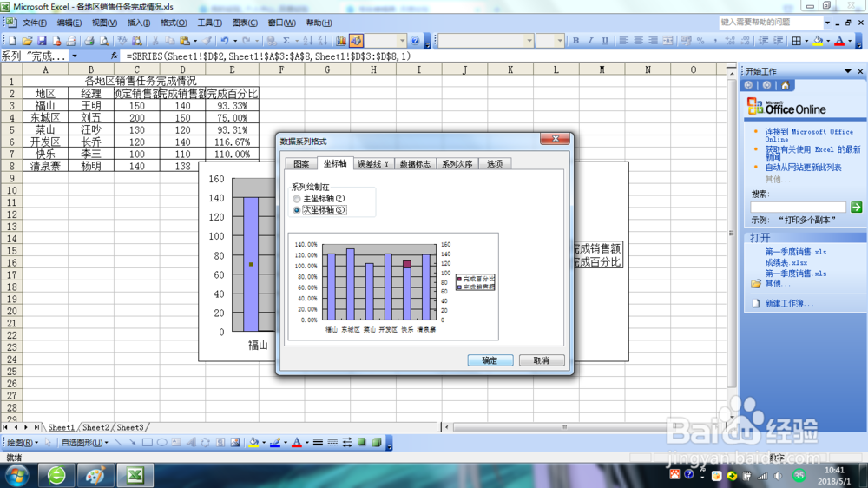The image size is (868, 488).
Task: Open the File (文件) menu
Action: [35, 23]
